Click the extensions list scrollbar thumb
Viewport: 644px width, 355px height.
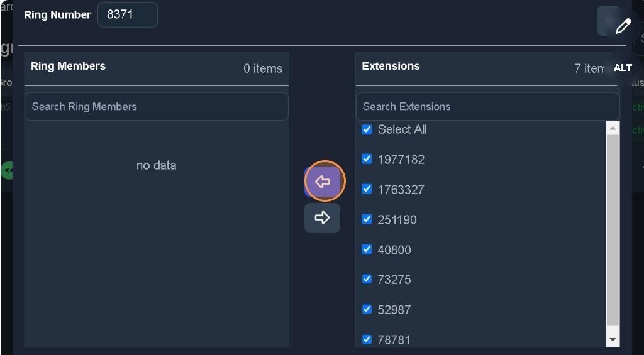click(613, 229)
